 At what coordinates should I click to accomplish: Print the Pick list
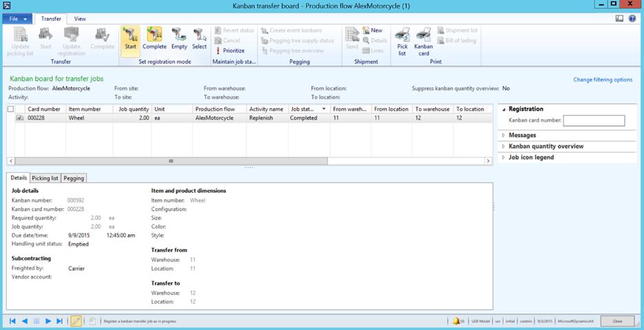[x=402, y=41]
